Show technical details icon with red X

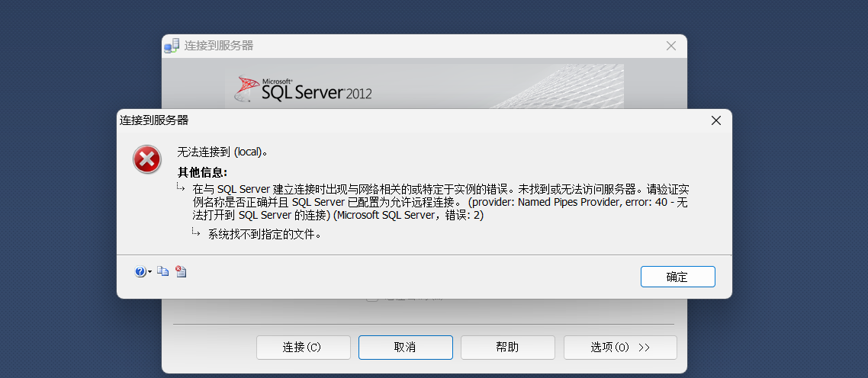181,271
